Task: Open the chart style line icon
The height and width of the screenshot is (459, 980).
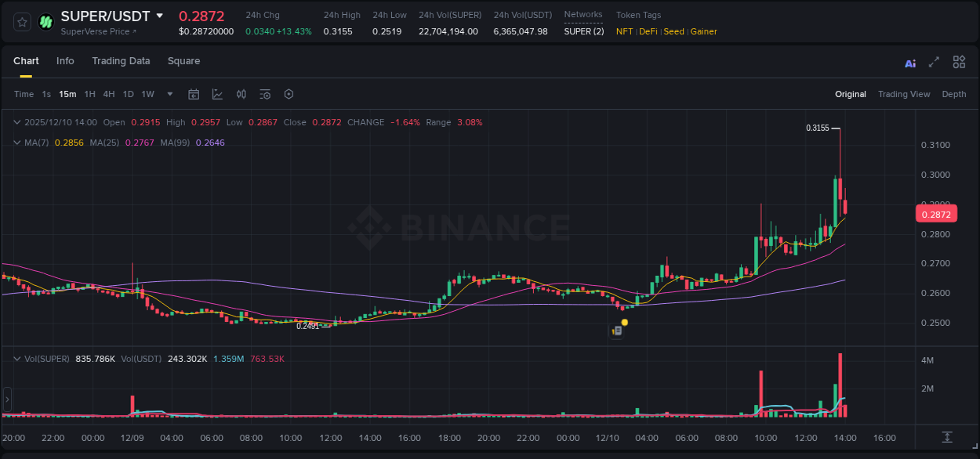Action: [217, 93]
